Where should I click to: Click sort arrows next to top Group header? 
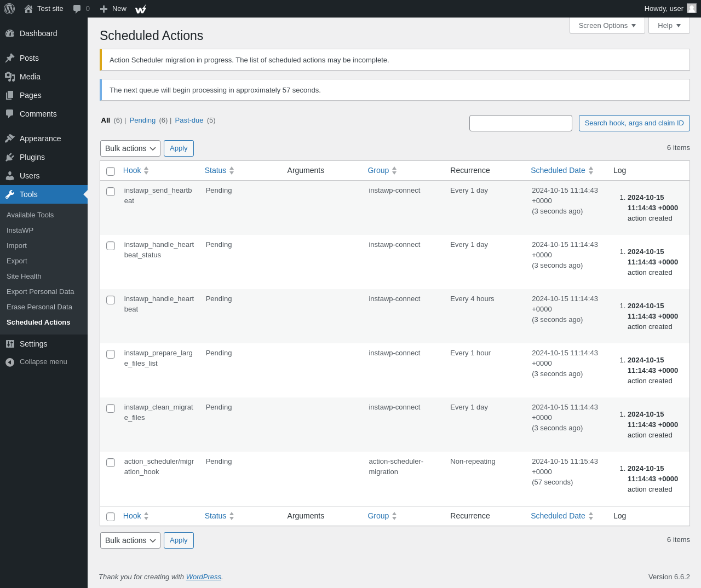pos(394,171)
